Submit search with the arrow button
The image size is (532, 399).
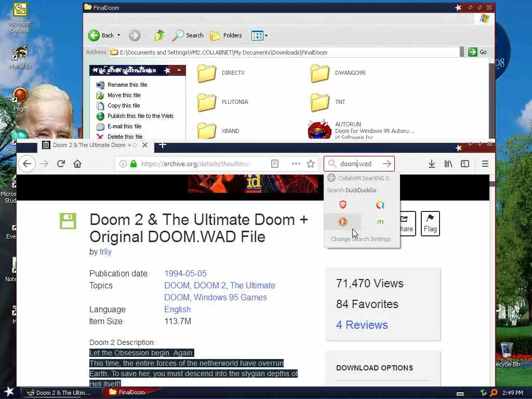point(387,164)
